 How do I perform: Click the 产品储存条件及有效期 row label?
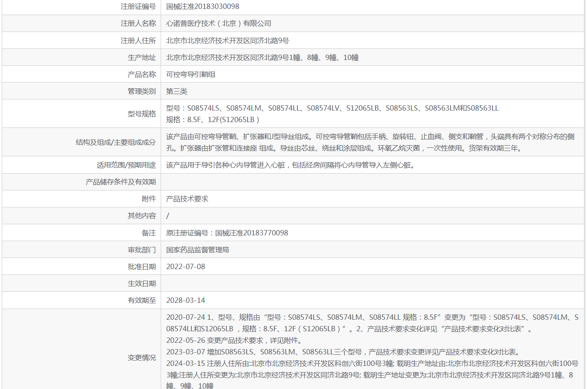pyautogui.click(x=121, y=182)
